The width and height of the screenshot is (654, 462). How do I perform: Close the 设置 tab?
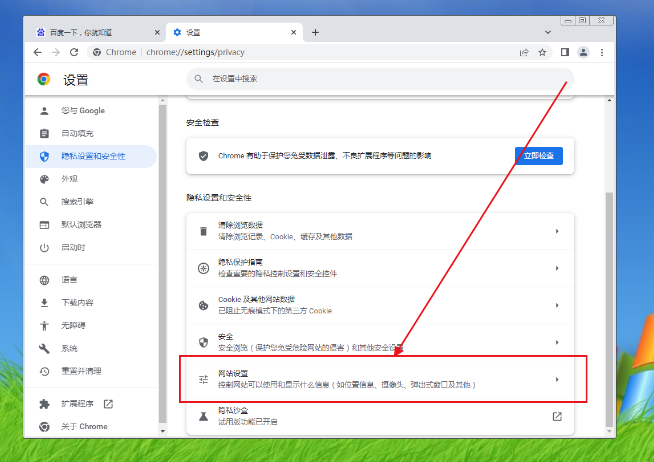294,32
